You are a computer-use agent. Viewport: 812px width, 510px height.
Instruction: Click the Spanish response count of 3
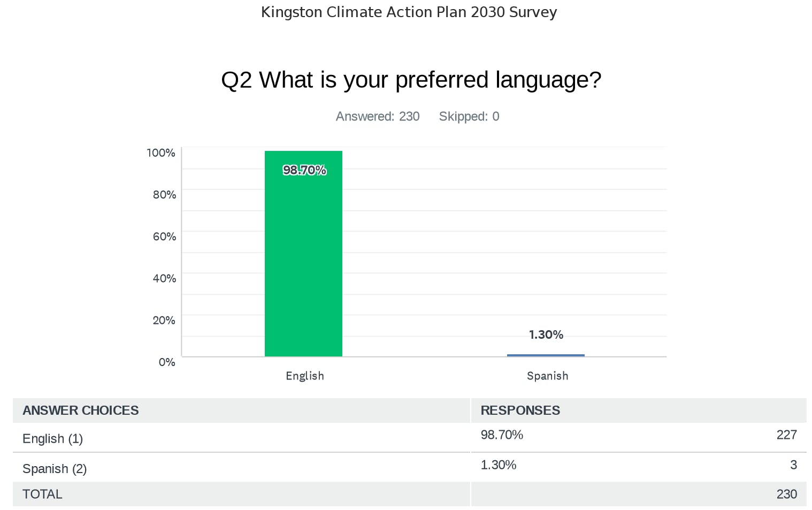coord(793,465)
